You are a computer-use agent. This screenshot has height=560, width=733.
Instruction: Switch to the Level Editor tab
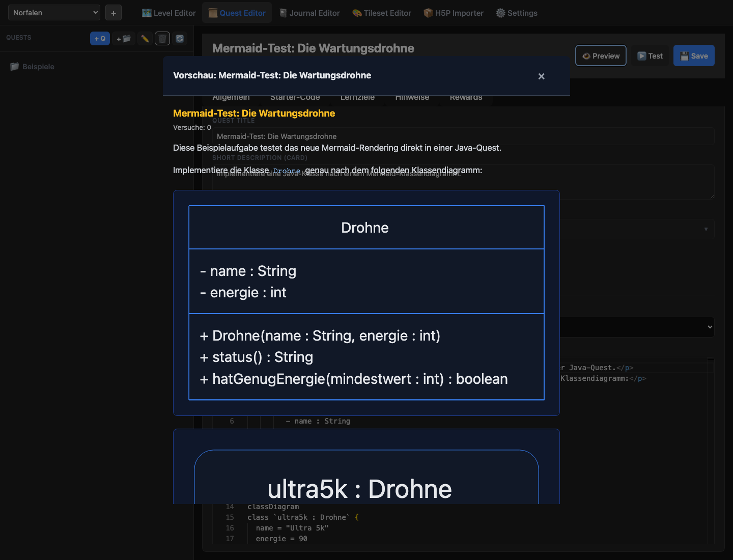coord(168,13)
